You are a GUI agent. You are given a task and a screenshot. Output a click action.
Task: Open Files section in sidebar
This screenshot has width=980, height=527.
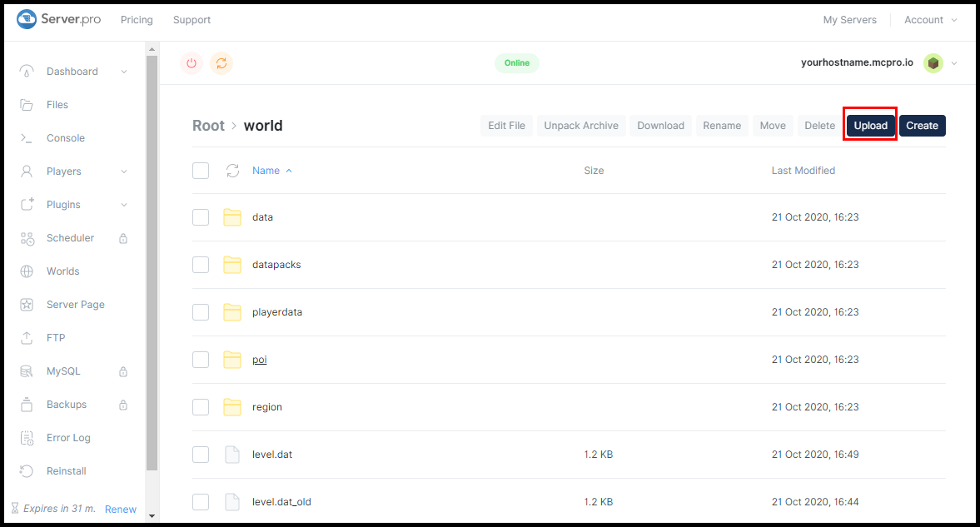57,104
